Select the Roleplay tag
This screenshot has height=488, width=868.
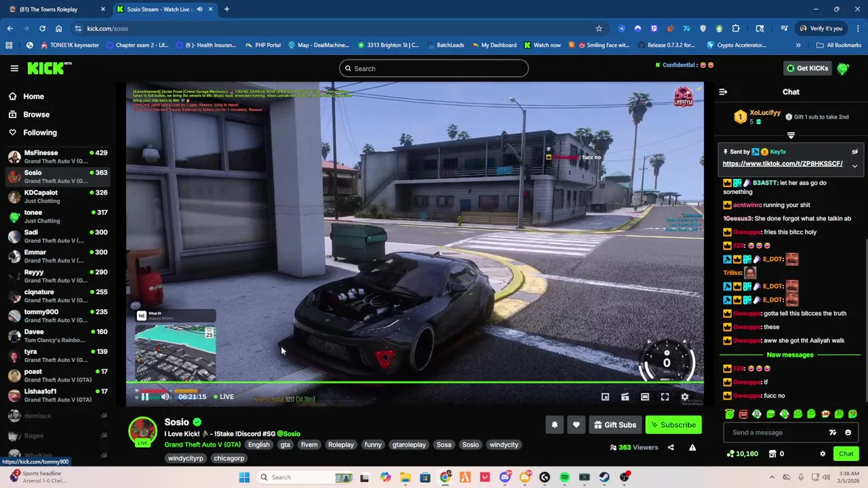(341, 445)
